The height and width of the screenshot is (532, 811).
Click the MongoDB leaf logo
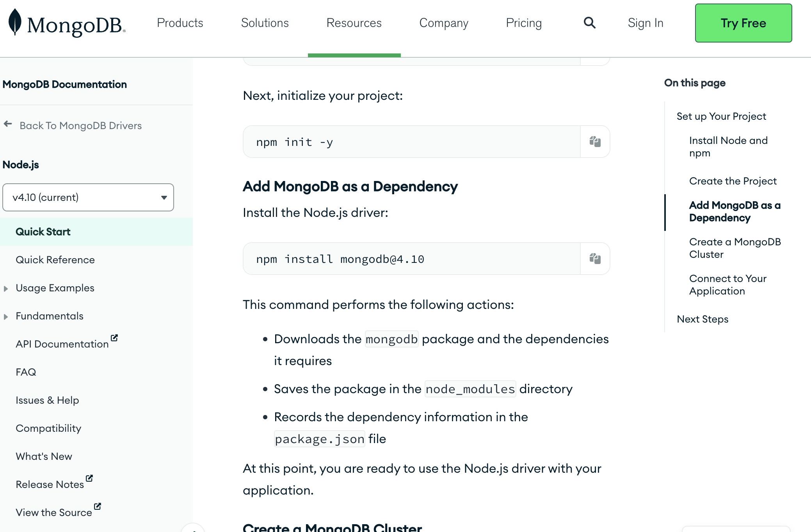tap(15, 22)
